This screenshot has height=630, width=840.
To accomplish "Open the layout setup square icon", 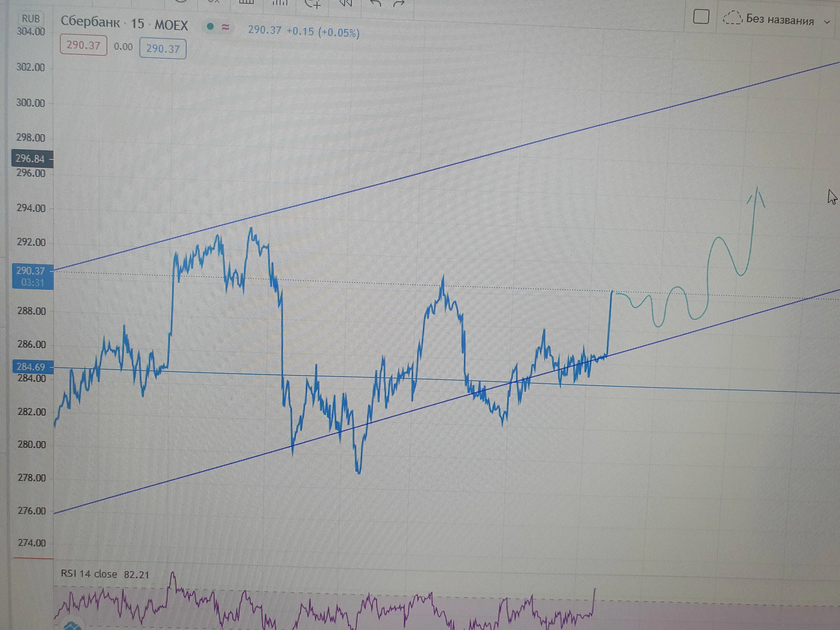I will (x=701, y=17).
